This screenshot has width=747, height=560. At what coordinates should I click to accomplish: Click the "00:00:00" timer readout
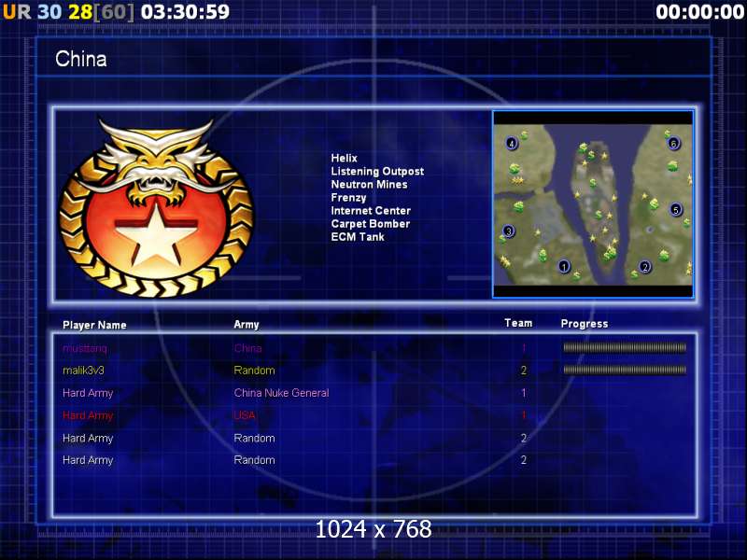(699, 12)
